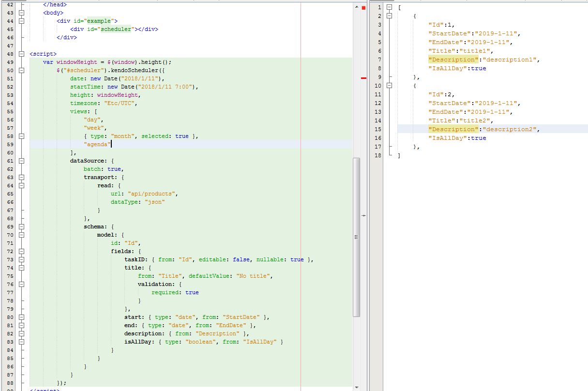Jump to the red error stripe mark
The width and height of the screenshot is (588, 391).
(x=363, y=78)
